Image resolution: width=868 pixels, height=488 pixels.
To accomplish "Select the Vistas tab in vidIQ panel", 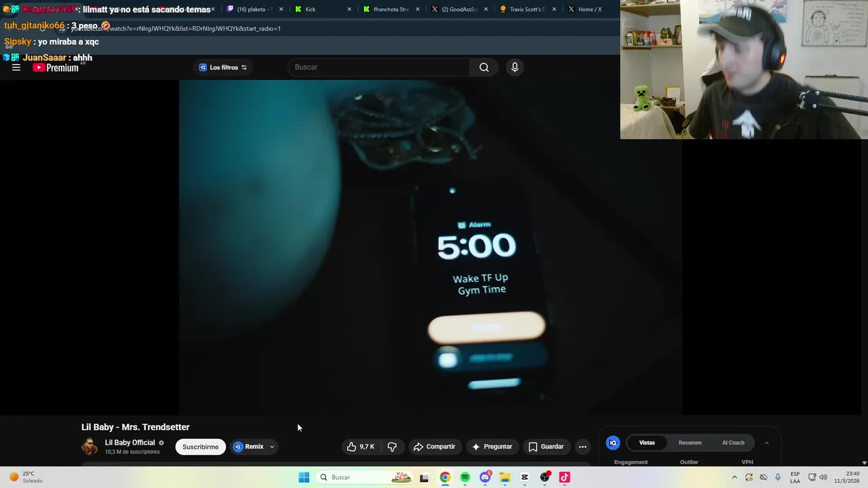I will coord(647,443).
